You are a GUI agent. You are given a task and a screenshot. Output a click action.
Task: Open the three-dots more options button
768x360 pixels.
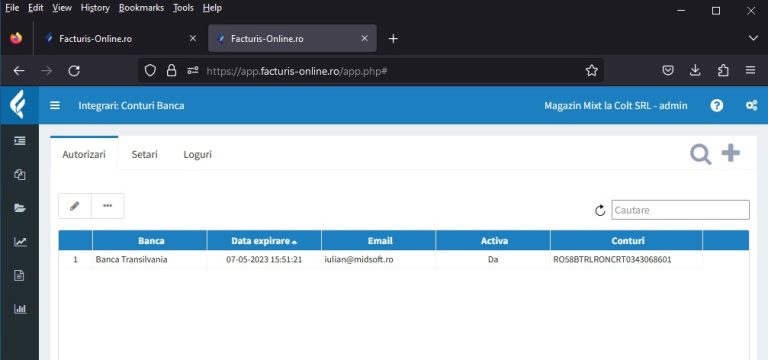(x=107, y=206)
